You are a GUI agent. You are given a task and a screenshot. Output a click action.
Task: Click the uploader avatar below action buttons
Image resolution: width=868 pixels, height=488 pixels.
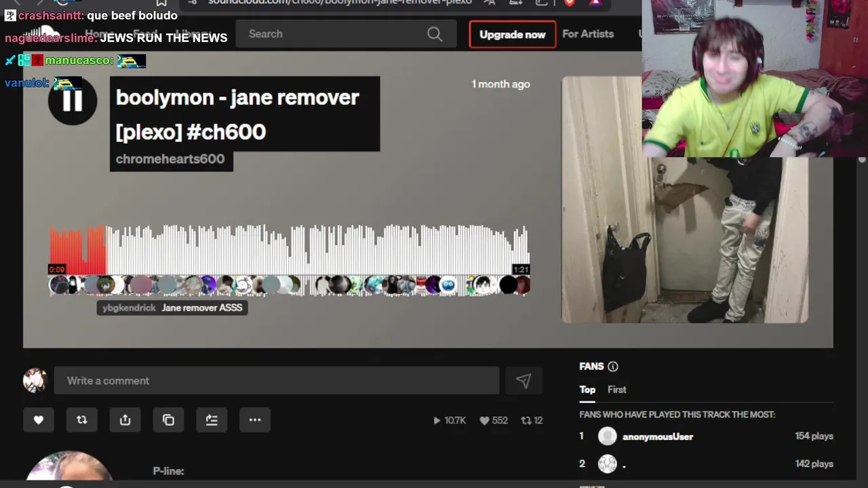pyautogui.click(x=68, y=466)
